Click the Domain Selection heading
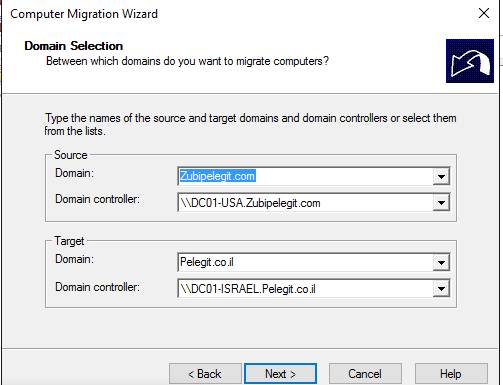Image resolution: width=503 pixels, height=385 pixels. click(x=74, y=46)
